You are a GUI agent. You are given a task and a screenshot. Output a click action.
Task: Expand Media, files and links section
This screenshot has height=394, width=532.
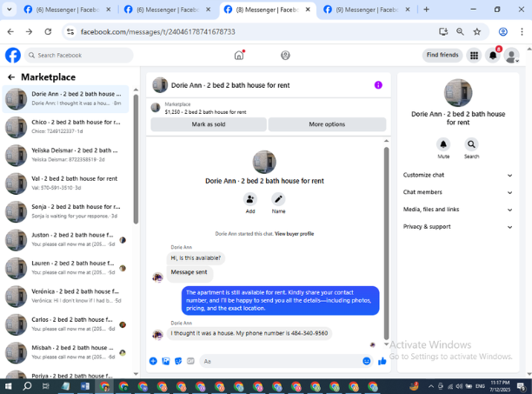click(x=458, y=210)
